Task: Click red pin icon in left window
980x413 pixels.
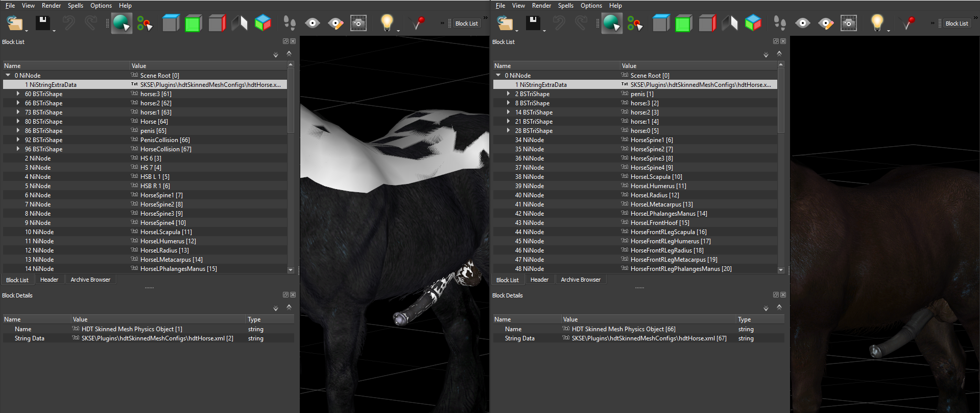Action: point(419,23)
